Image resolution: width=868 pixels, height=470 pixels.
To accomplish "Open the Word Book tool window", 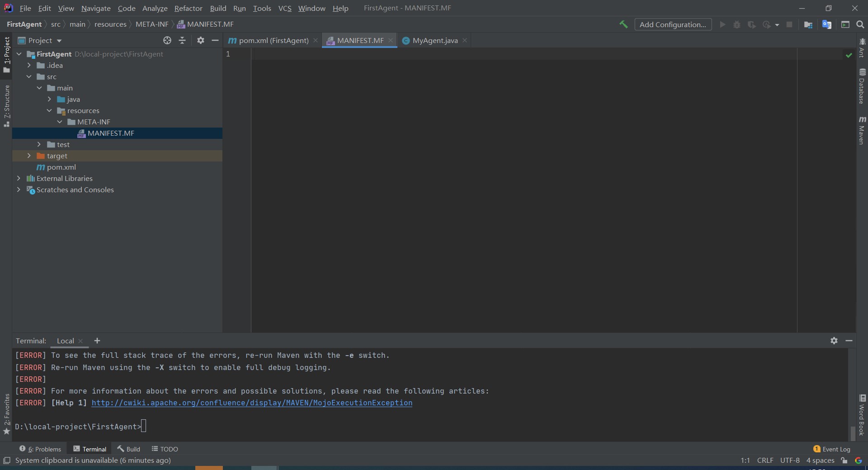I will 862,415.
